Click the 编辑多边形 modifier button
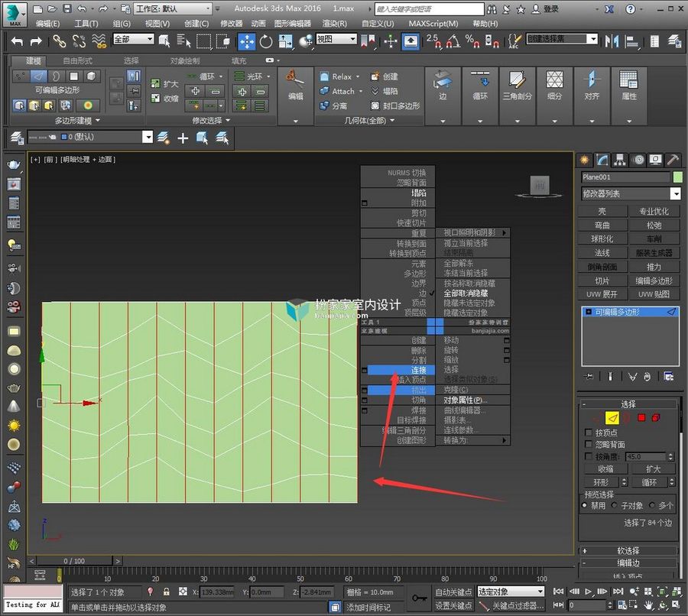Image resolution: width=688 pixels, height=616 pixels. [x=654, y=280]
